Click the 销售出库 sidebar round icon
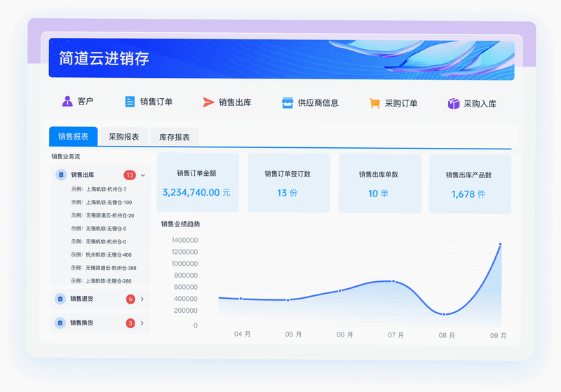The image size is (561, 392). coord(61,175)
